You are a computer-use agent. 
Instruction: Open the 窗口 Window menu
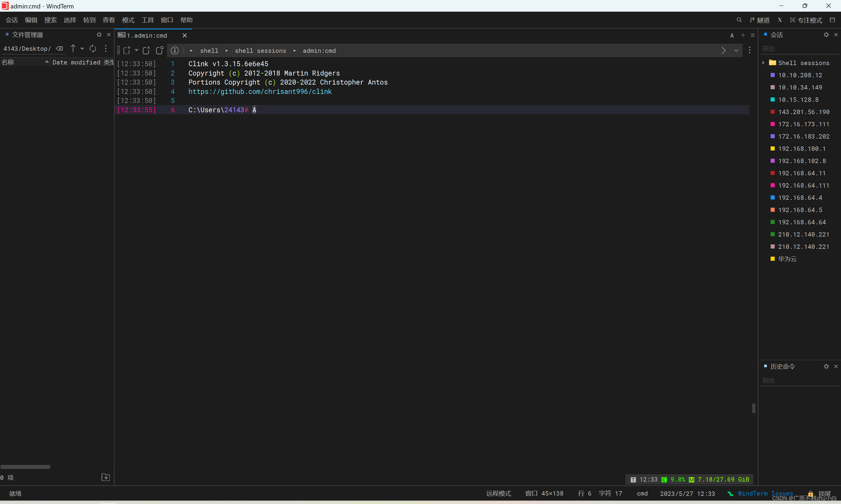pos(168,20)
